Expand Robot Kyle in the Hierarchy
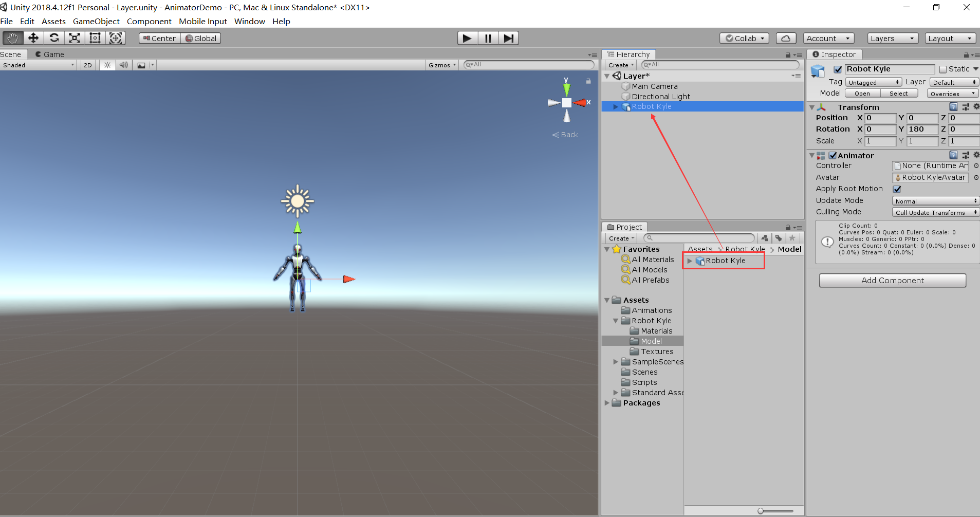The image size is (980, 517). tap(616, 106)
